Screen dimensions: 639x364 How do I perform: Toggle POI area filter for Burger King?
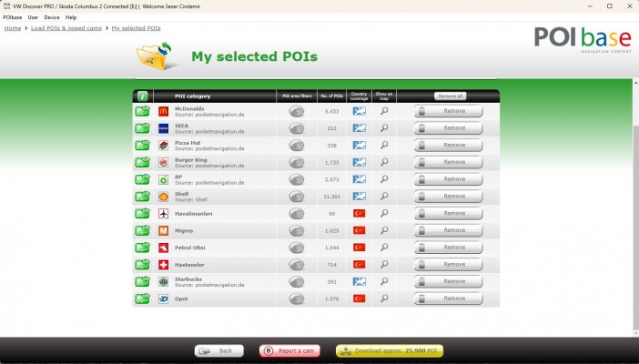297,163
